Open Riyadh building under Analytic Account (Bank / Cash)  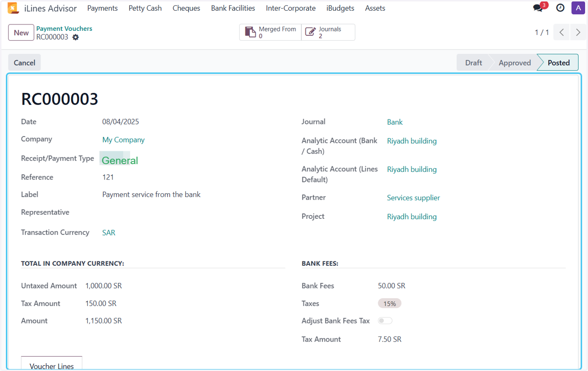point(412,141)
